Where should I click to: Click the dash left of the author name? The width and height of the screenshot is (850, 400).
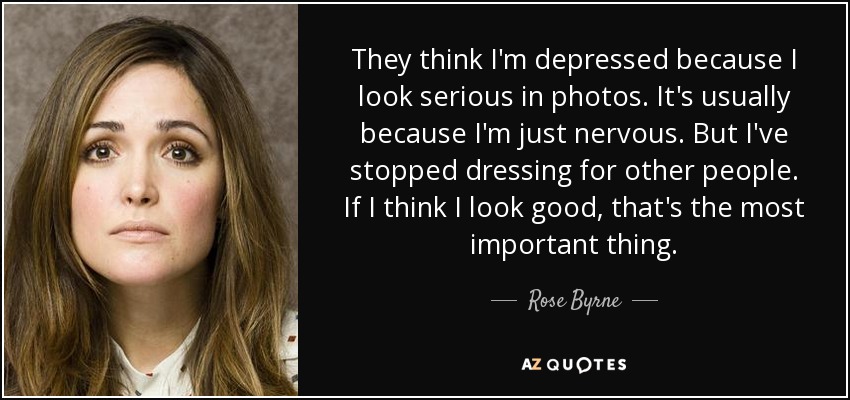(502, 300)
